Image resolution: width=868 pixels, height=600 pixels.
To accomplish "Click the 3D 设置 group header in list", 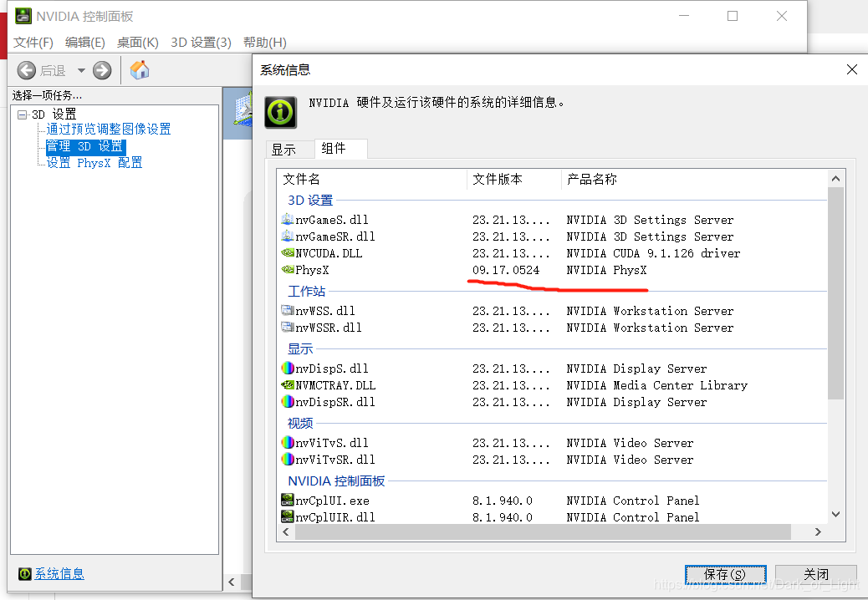I will [x=310, y=201].
